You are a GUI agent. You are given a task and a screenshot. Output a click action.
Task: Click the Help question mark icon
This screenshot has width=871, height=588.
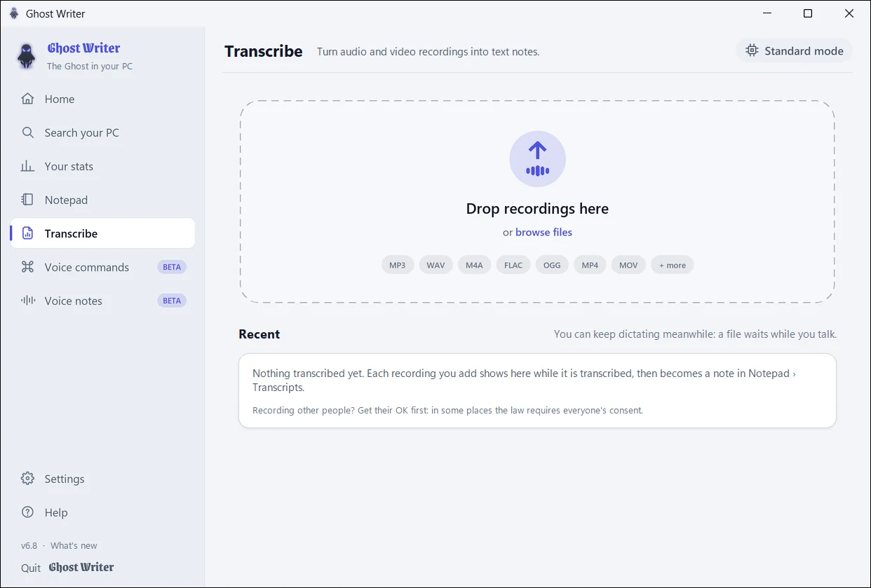(x=27, y=512)
